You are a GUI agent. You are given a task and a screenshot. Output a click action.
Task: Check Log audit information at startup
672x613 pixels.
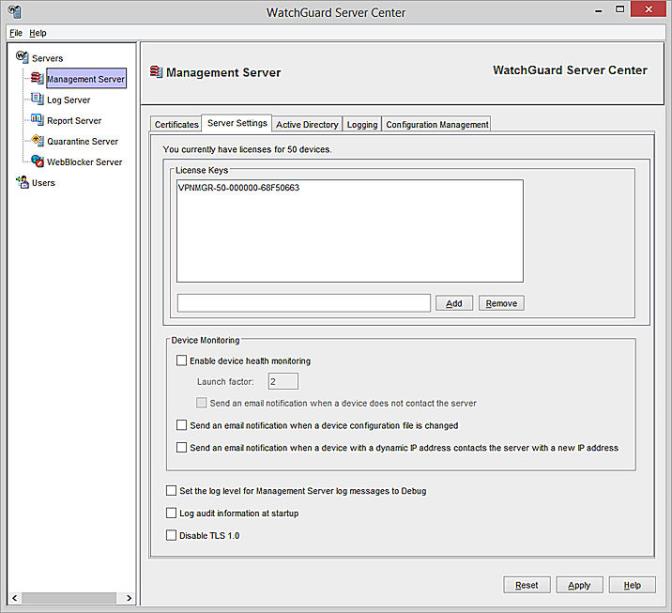172,513
